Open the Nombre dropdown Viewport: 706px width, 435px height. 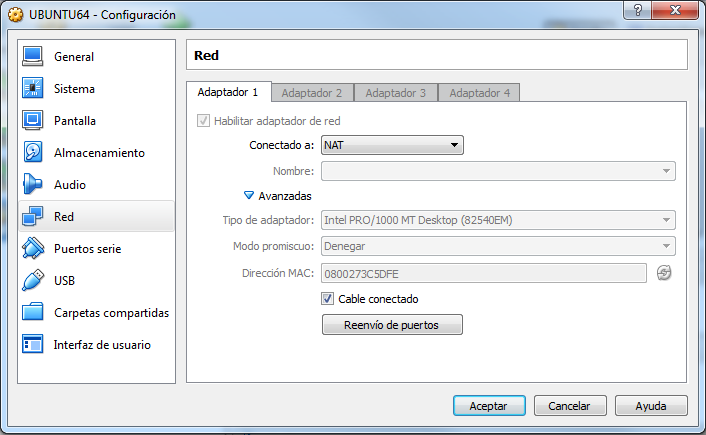click(498, 171)
